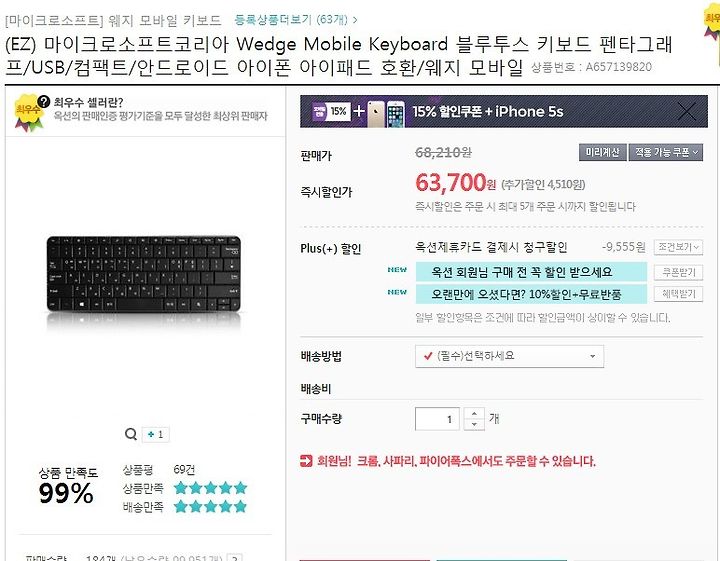Click the 혜택받기 button

pos(678,294)
